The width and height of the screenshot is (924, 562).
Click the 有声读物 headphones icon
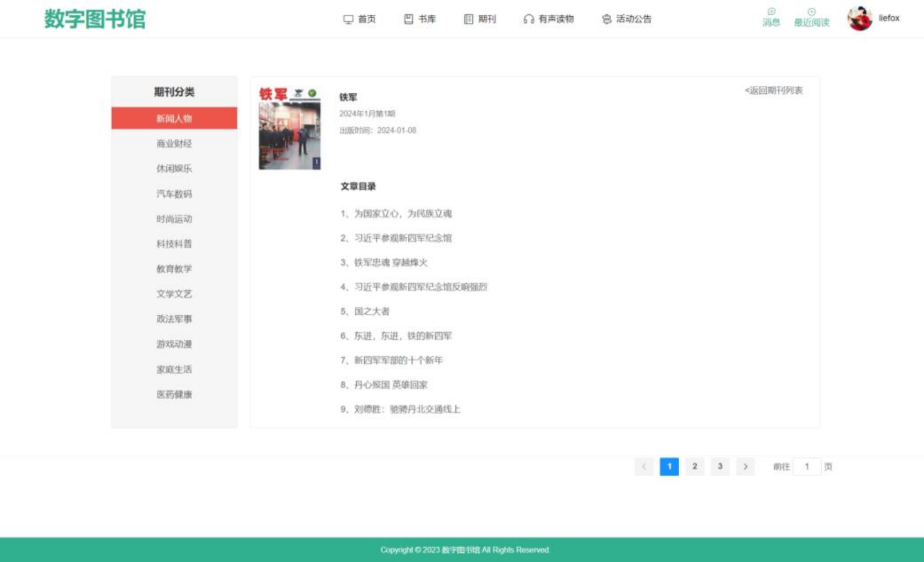(528, 20)
